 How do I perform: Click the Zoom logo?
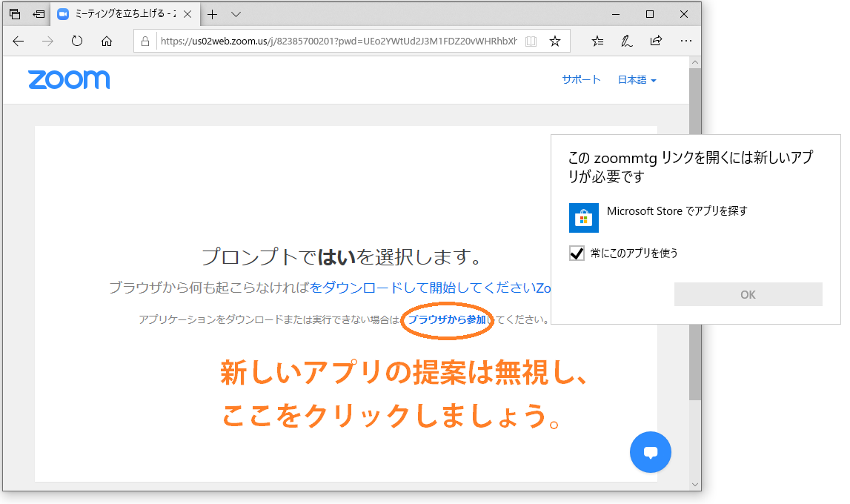click(69, 79)
